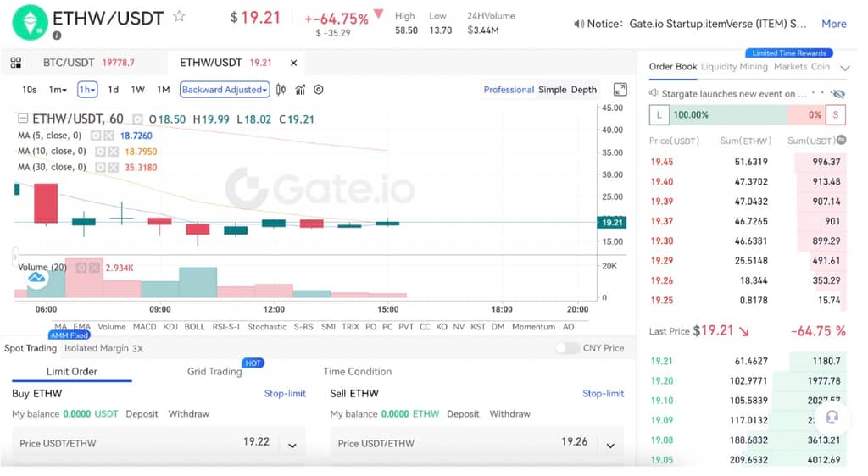
Task: Expand the Buy price 19.22 dropdown arrow
Action: [292, 445]
